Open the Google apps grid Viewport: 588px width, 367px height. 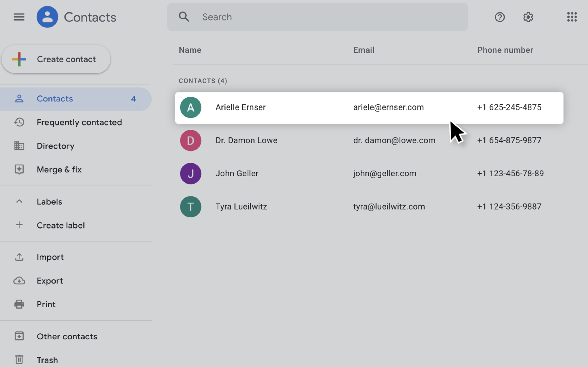pyautogui.click(x=572, y=17)
